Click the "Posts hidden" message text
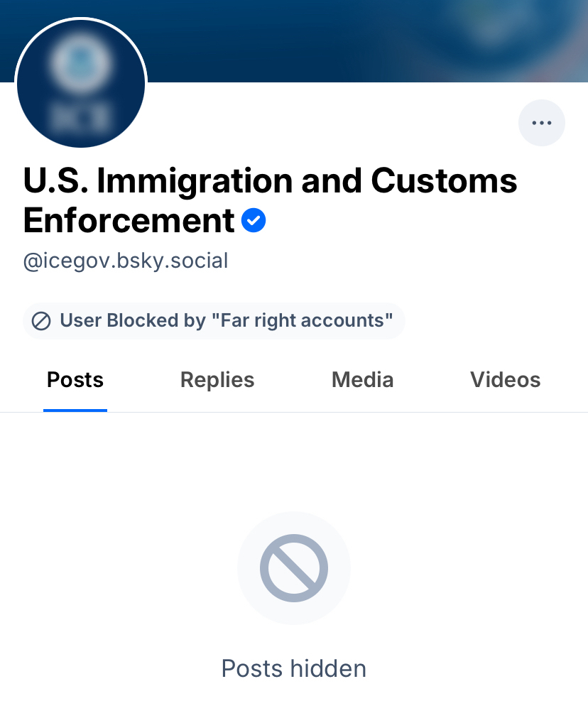The image size is (588, 723). pyautogui.click(x=293, y=668)
